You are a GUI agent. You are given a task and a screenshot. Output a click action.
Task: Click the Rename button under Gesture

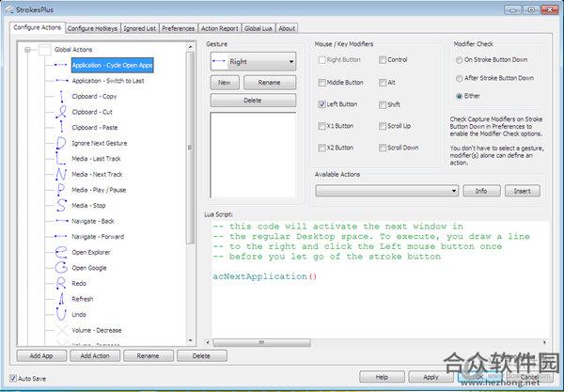point(270,83)
